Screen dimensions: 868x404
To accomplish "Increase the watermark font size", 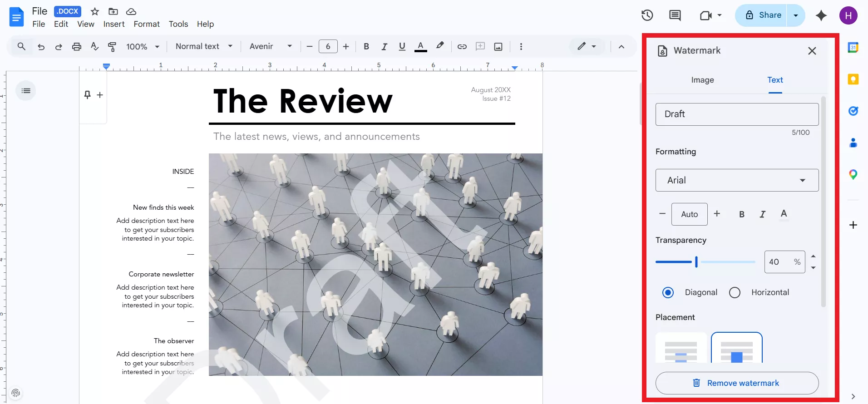I will click(717, 214).
